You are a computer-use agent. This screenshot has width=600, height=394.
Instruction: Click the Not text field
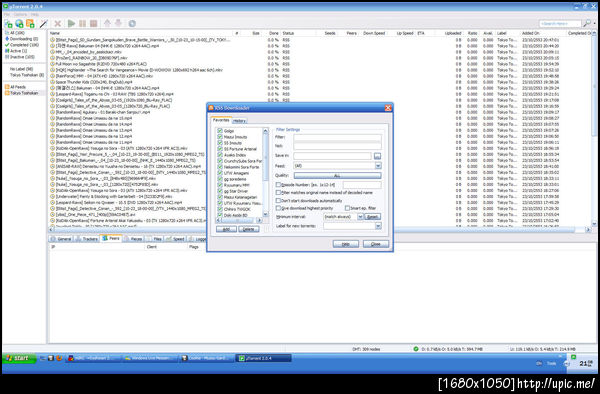coord(338,146)
